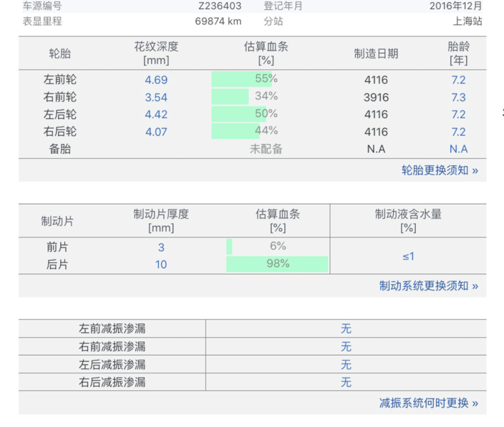Click the 减振系统何时更换 link

click(x=428, y=403)
